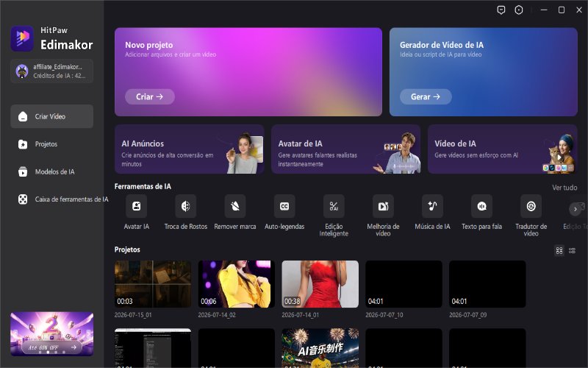Open the Avatar de IA card

point(345,149)
